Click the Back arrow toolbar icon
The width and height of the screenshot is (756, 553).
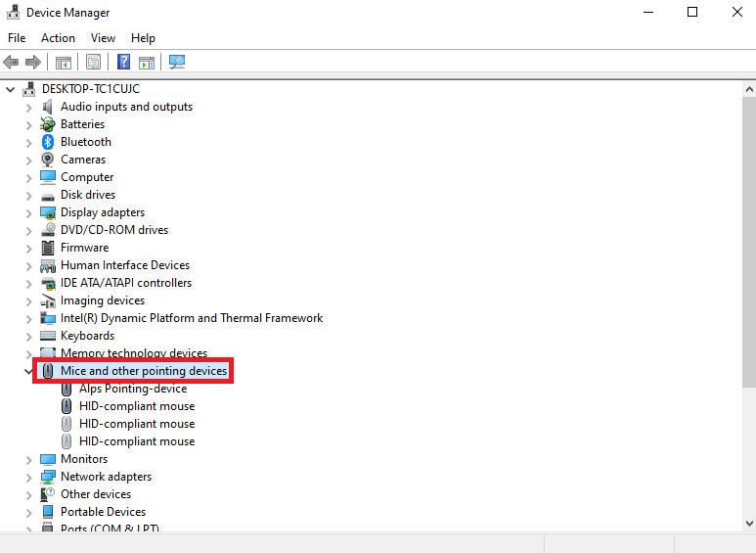pyautogui.click(x=11, y=62)
